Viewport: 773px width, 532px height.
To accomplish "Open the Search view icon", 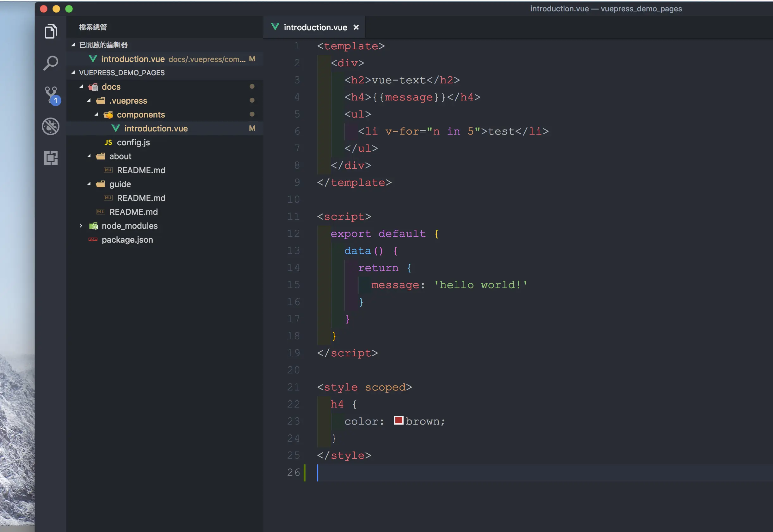I will [51, 63].
